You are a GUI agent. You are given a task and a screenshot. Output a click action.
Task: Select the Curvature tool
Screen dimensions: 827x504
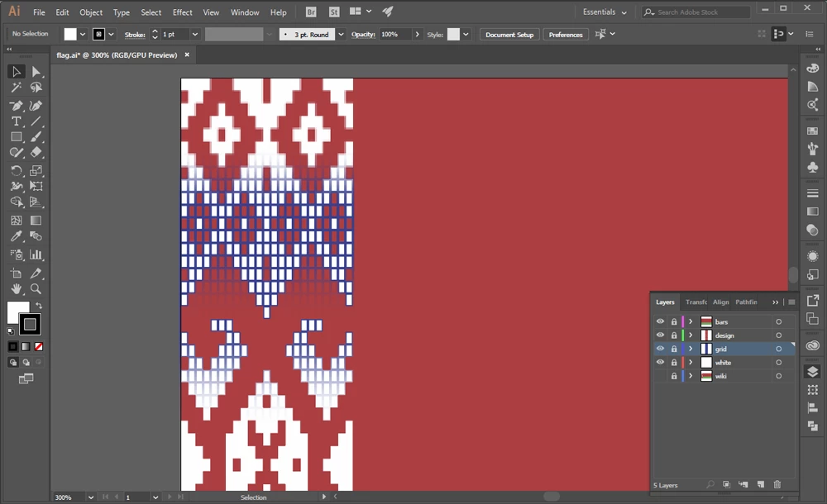(36, 106)
